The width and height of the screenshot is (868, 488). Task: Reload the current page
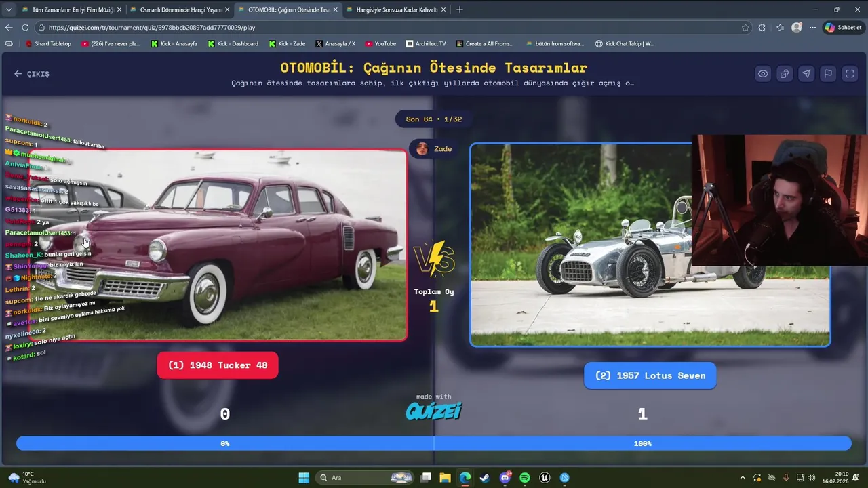[x=25, y=28]
